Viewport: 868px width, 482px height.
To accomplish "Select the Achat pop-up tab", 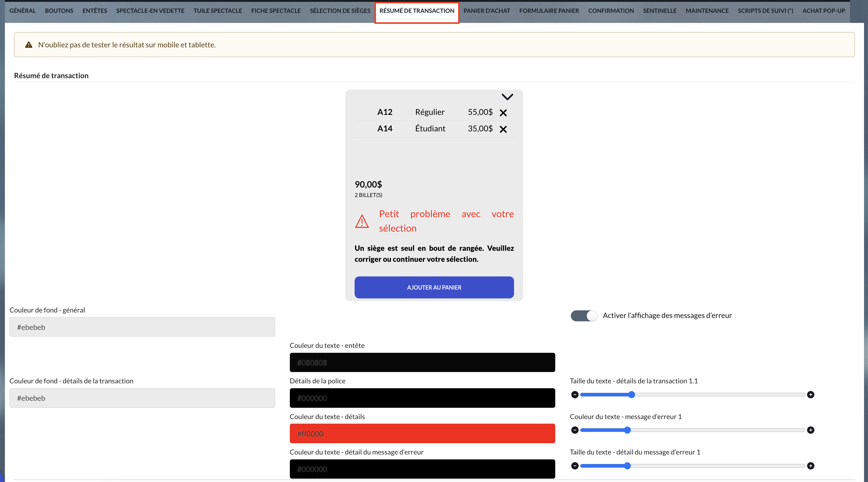I will 824,11.
